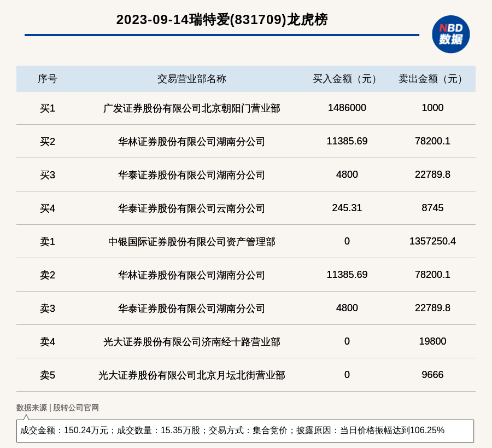Click the 卖4 row label

click(48, 341)
